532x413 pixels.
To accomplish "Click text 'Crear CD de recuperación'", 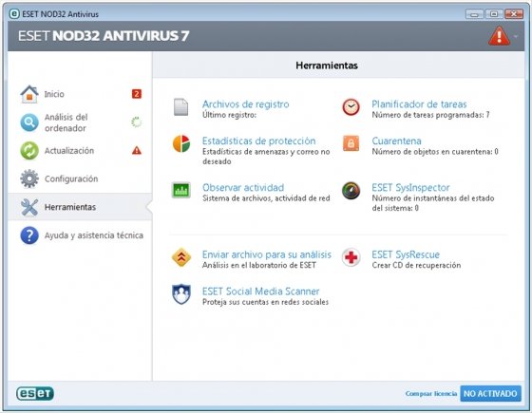I will pos(416,265).
